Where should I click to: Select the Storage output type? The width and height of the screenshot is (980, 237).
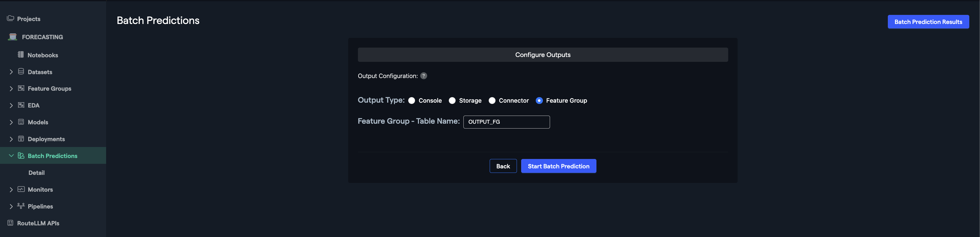pos(452,101)
